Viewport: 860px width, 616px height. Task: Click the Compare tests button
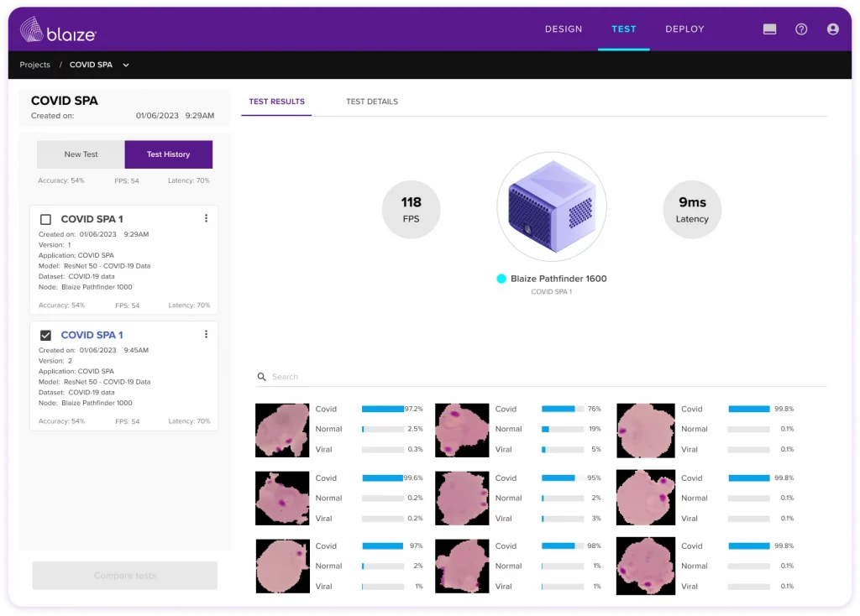[x=124, y=576]
